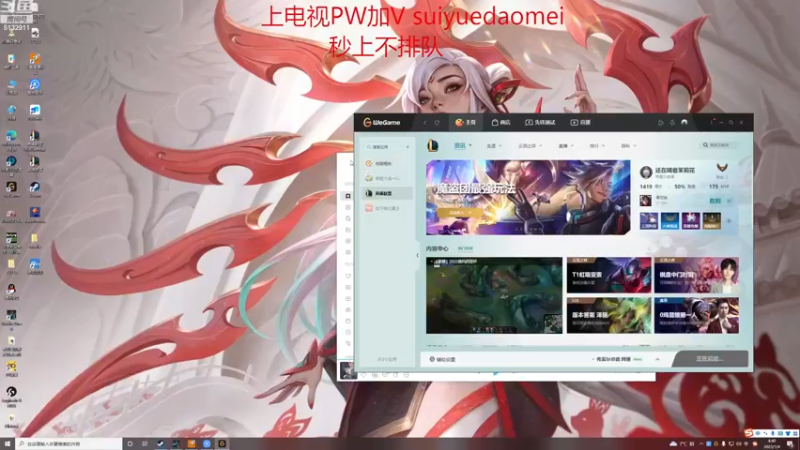The height and width of the screenshot is (450, 800).
Task: Click the League of Legends logo icon
Action: [x=433, y=146]
